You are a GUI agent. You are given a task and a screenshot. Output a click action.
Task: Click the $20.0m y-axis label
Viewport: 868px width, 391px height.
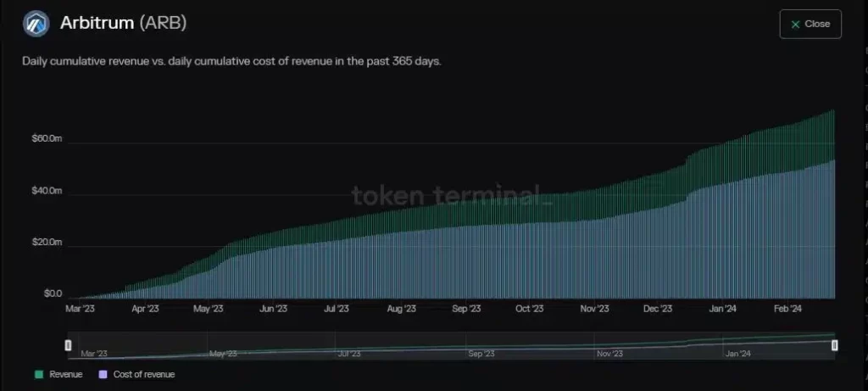pos(47,243)
